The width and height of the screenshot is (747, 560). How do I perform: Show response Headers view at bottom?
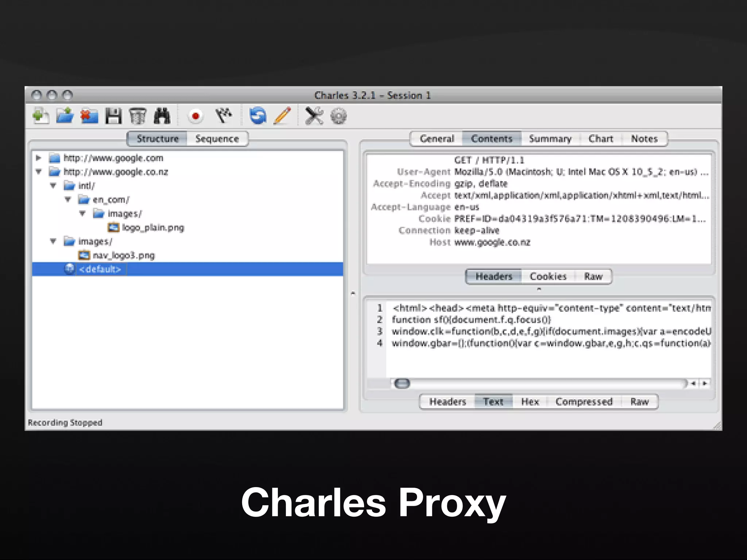tap(448, 401)
